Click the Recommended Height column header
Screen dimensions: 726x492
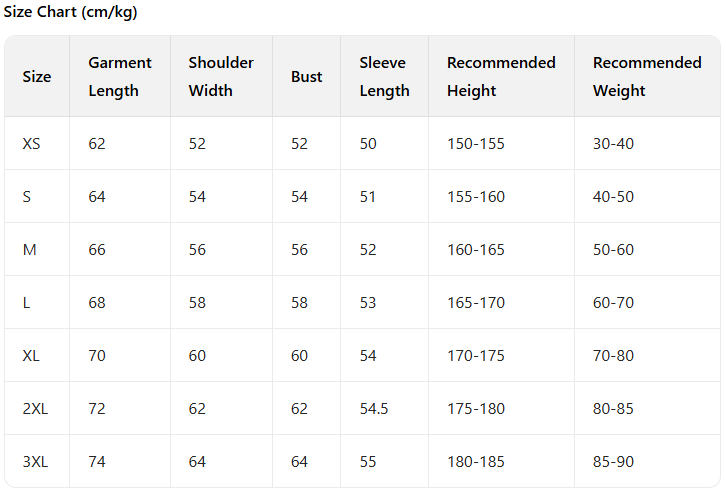[501, 76]
